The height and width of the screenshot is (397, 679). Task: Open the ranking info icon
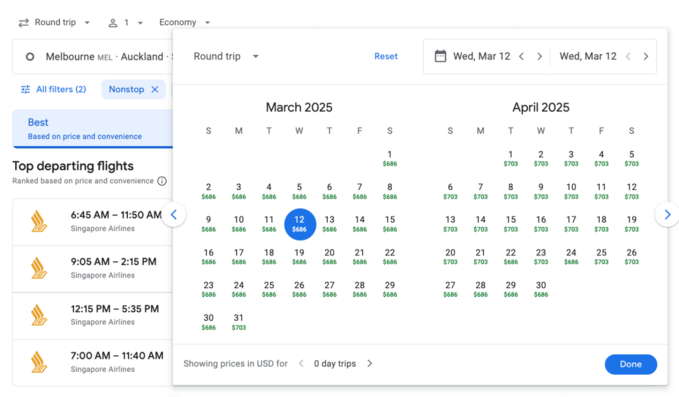click(x=162, y=181)
